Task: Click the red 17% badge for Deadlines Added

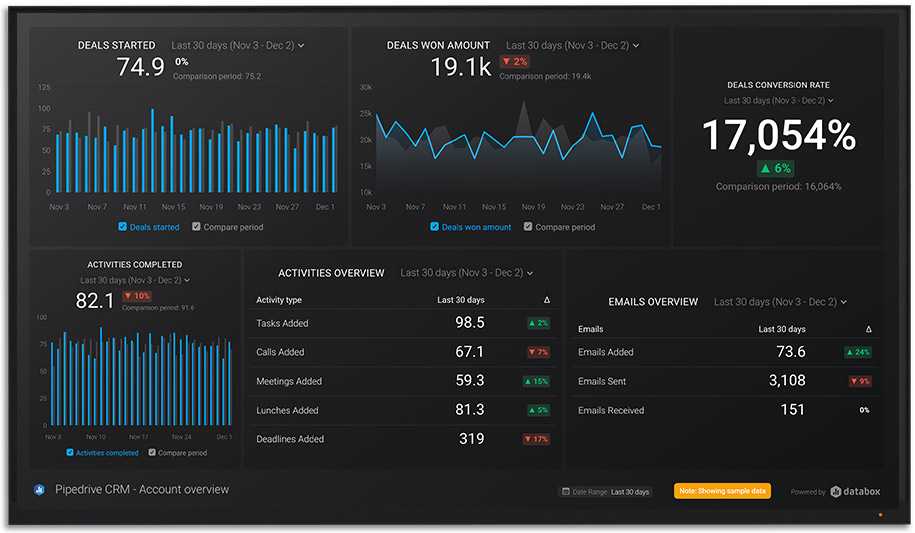Action: tap(536, 439)
